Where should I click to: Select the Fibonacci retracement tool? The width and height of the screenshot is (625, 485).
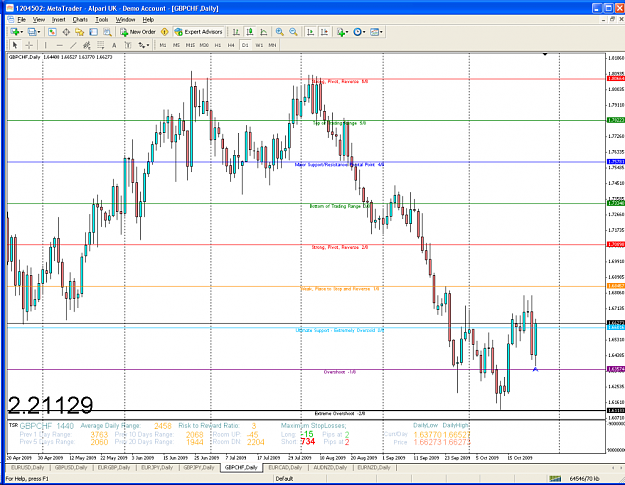coord(100,45)
